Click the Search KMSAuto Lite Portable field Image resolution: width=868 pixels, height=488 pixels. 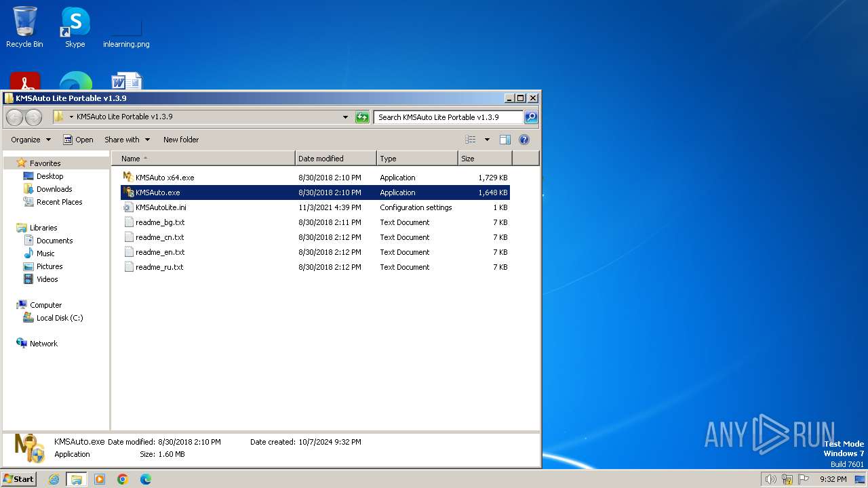click(x=448, y=117)
